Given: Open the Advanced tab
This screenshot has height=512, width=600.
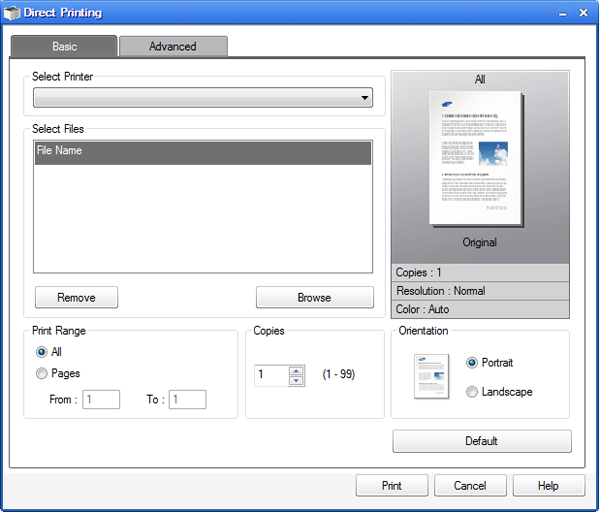Looking at the screenshot, I should (173, 46).
